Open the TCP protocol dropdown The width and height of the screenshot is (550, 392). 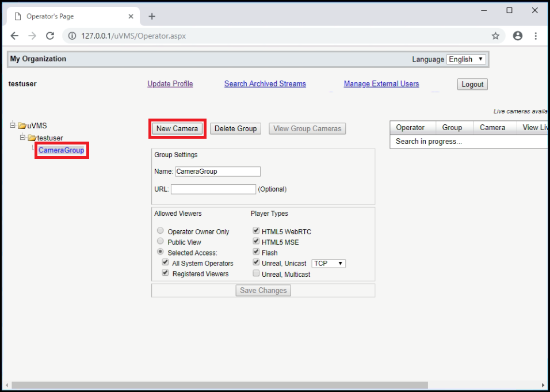(329, 263)
